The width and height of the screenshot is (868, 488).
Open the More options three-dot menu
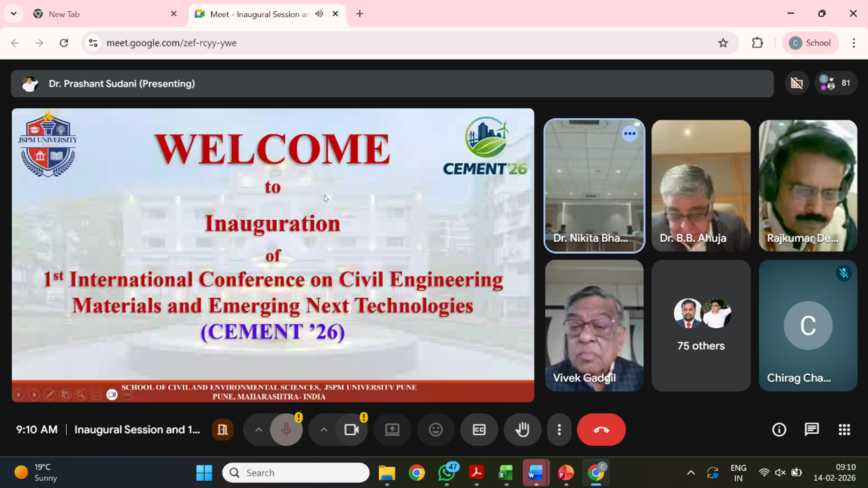point(559,430)
